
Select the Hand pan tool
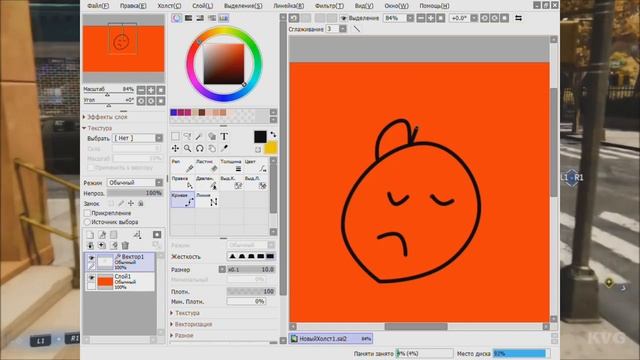coord(212,148)
